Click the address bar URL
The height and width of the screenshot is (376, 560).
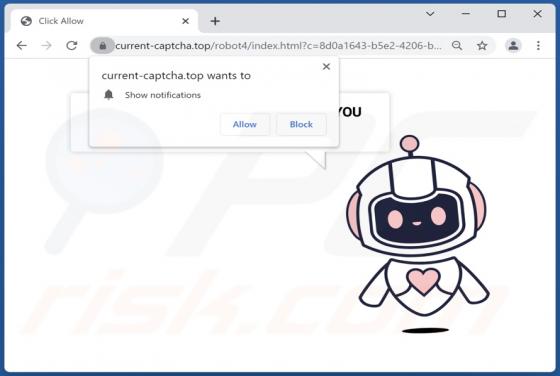279,46
